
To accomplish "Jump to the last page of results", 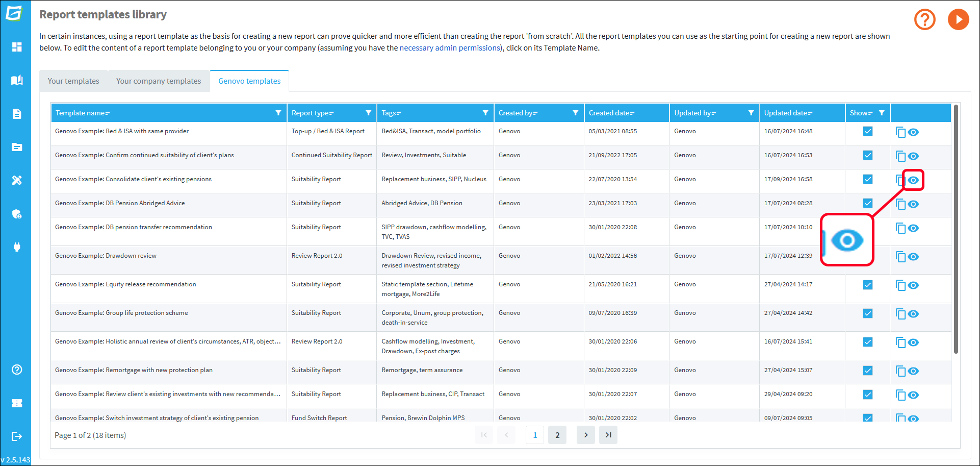I will coord(608,435).
